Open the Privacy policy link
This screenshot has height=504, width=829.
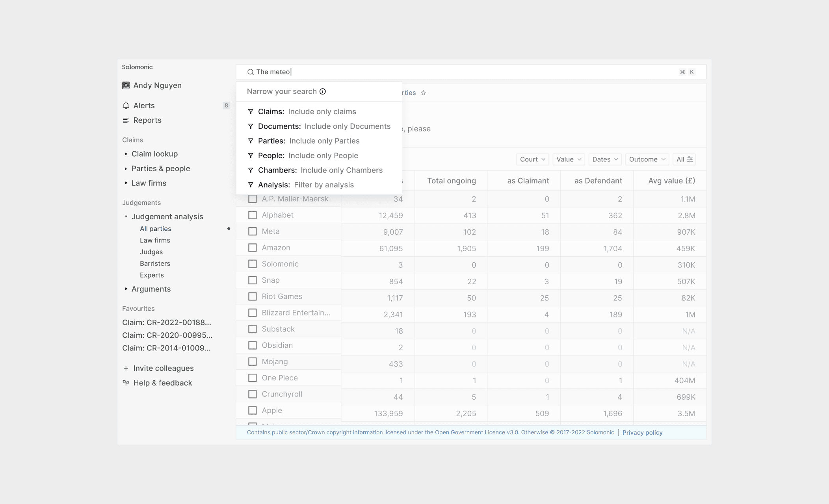click(x=642, y=433)
